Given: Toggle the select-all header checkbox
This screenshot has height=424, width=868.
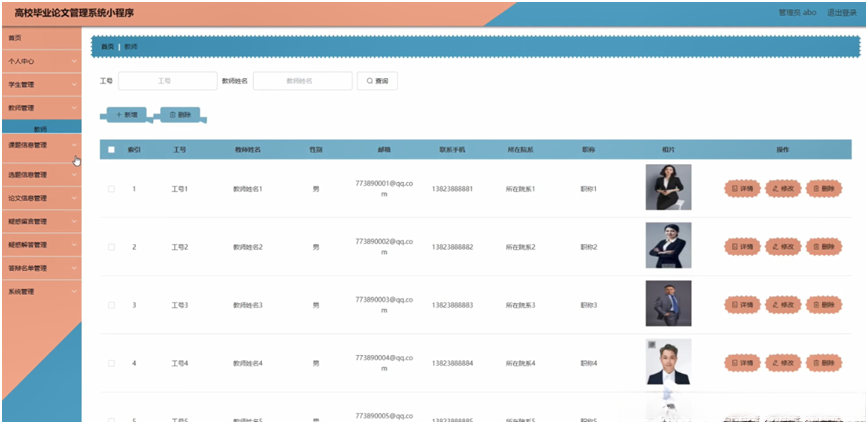Looking at the screenshot, I should point(111,149).
